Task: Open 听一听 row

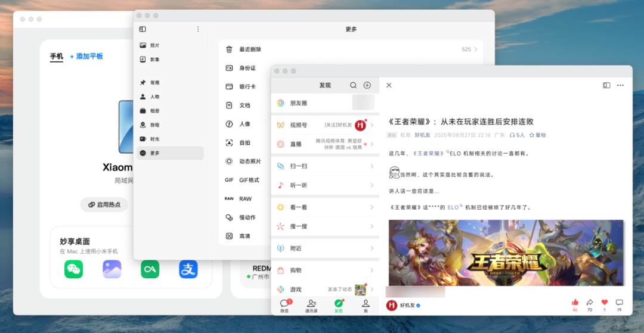Action: click(325, 185)
